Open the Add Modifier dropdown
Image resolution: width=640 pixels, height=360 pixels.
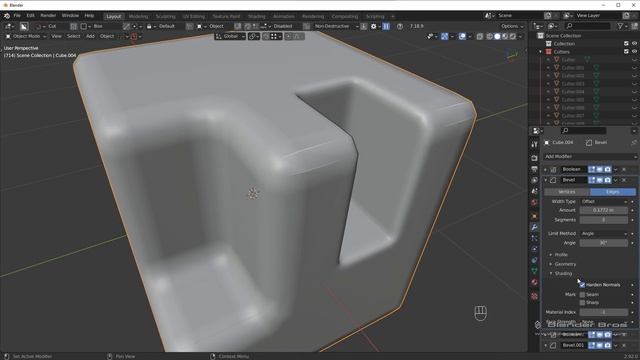pyautogui.click(x=590, y=157)
